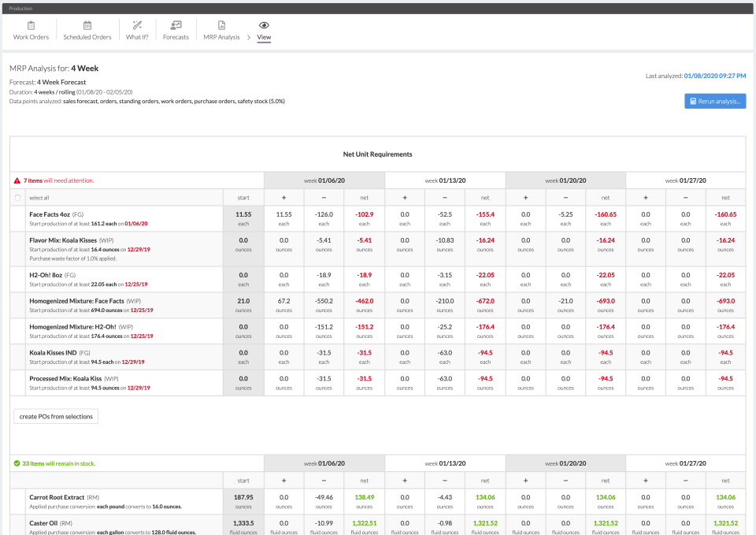
Task: Click Flavor Mix net value -5.41 in red
Action: click(364, 240)
